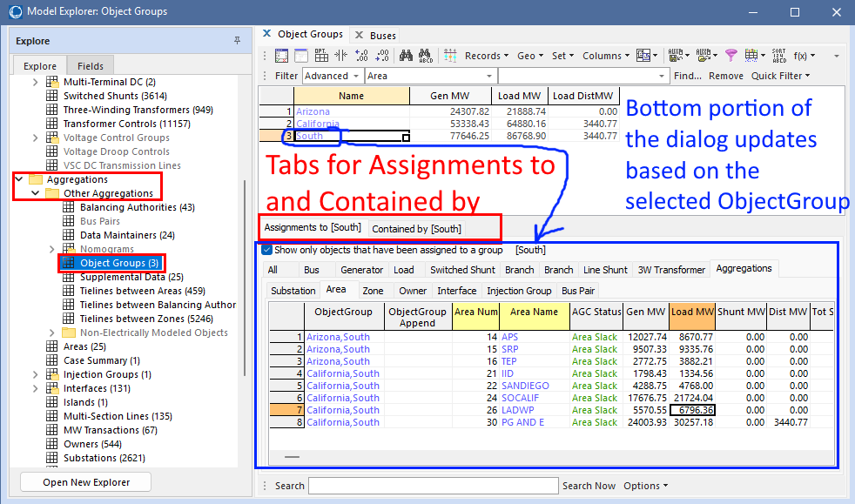
Task: Open the Records dropdown menu
Action: click(x=484, y=56)
